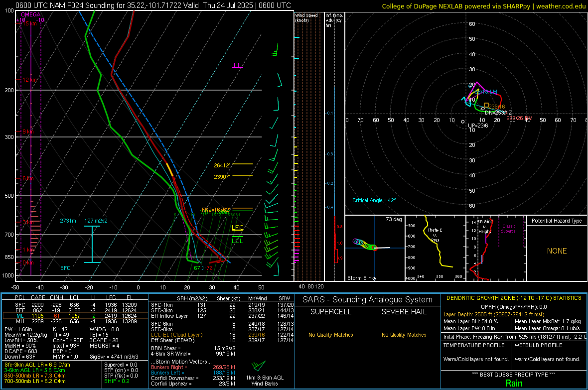Click the 'WETBULB PROFILE' header
The image size is (588, 390).
tap(538, 345)
